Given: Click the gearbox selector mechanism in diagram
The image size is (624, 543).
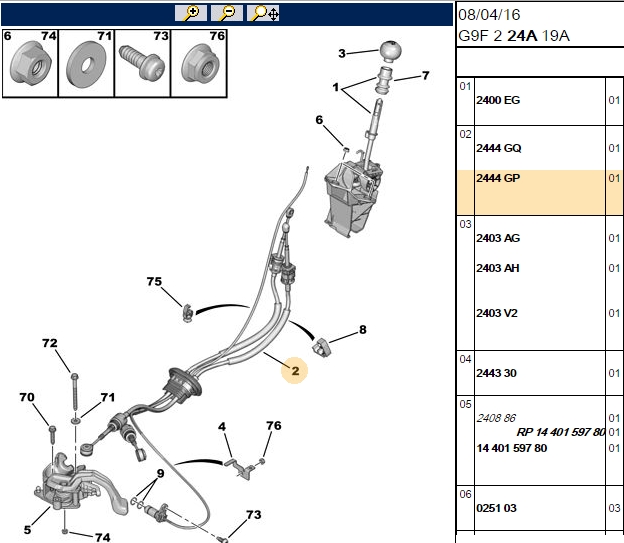Looking at the screenshot, I should pos(80,484).
